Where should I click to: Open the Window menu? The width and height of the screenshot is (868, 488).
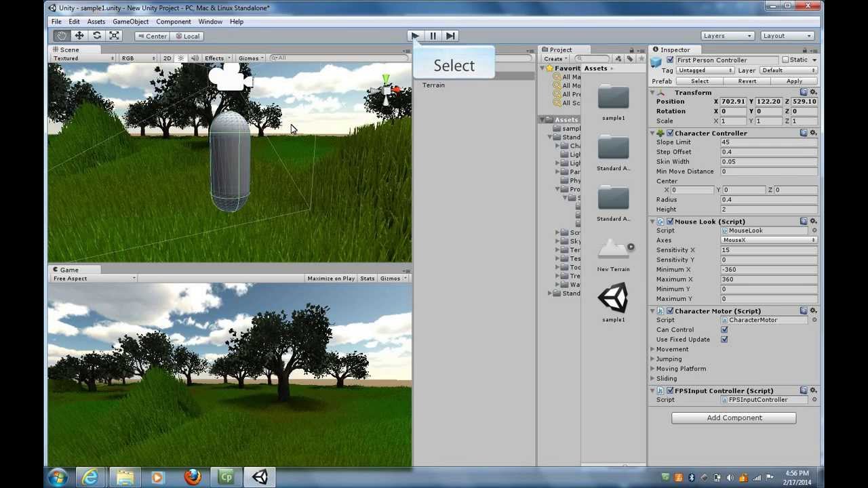pyautogui.click(x=210, y=22)
